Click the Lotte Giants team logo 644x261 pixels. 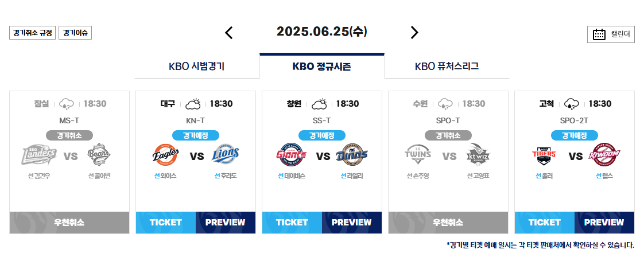291,155
